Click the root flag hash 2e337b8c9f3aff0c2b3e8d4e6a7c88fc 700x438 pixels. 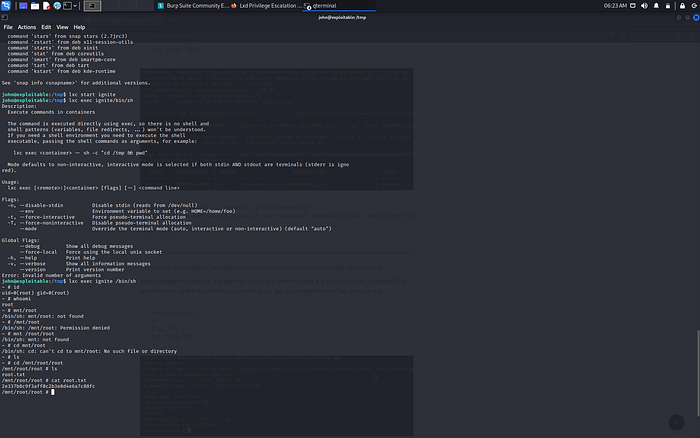click(48, 386)
